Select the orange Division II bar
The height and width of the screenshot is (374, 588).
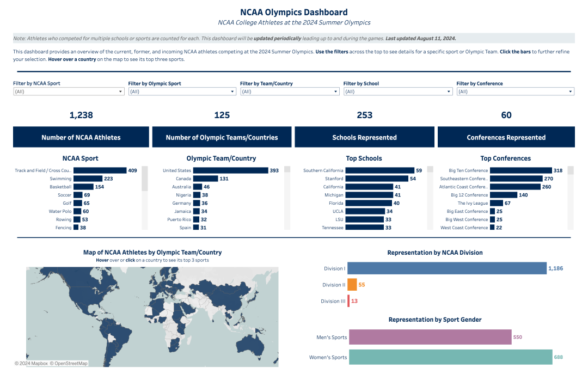352,285
